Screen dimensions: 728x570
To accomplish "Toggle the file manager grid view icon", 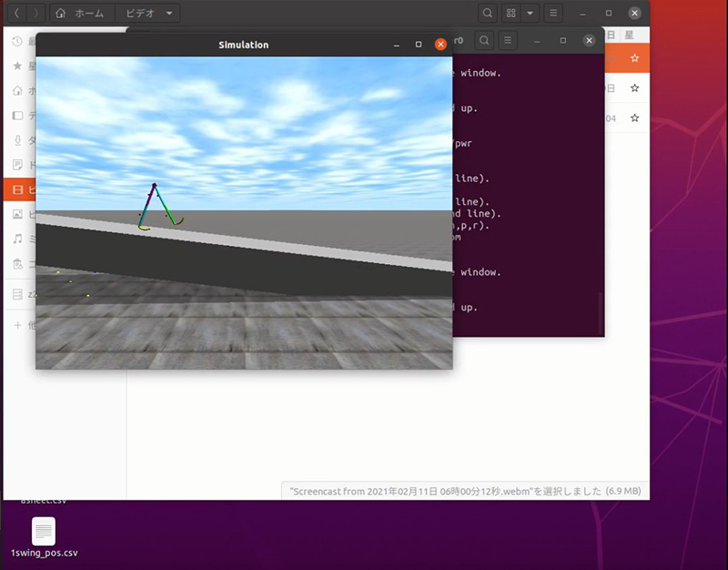I will tap(511, 14).
